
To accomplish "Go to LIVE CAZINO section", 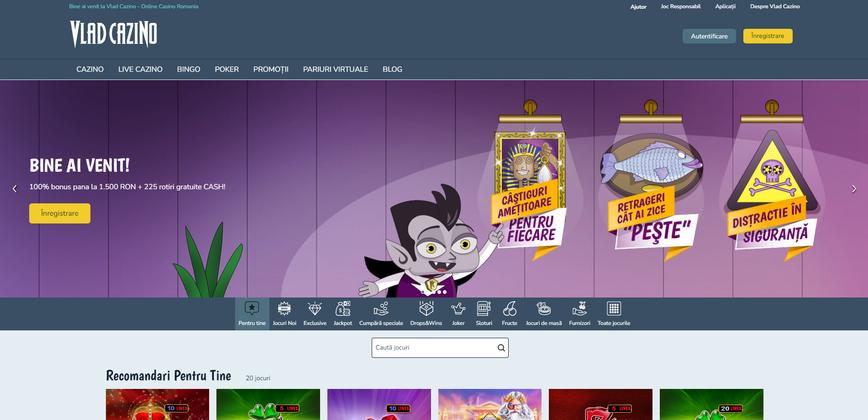I will tap(140, 69).
